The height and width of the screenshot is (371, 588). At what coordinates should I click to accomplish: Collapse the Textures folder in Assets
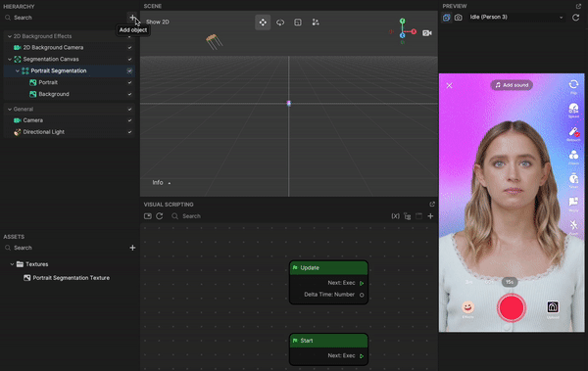(x=12, y=264)
